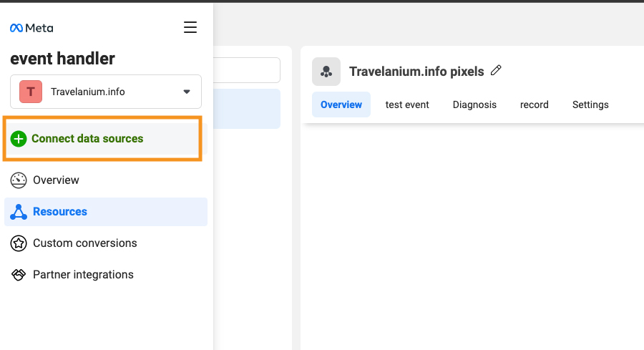Screen dimensions: 644x350
Task: Toggle the hamburger menu icon
Action: tap(190, 28)
